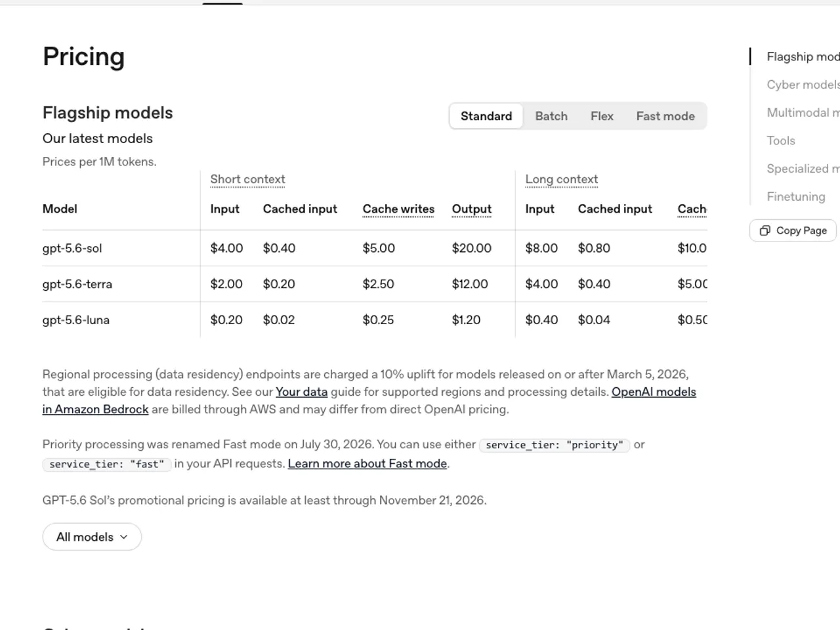Click the $0.25 cache writes price
840x630 pixels.
tap(379, 320)
